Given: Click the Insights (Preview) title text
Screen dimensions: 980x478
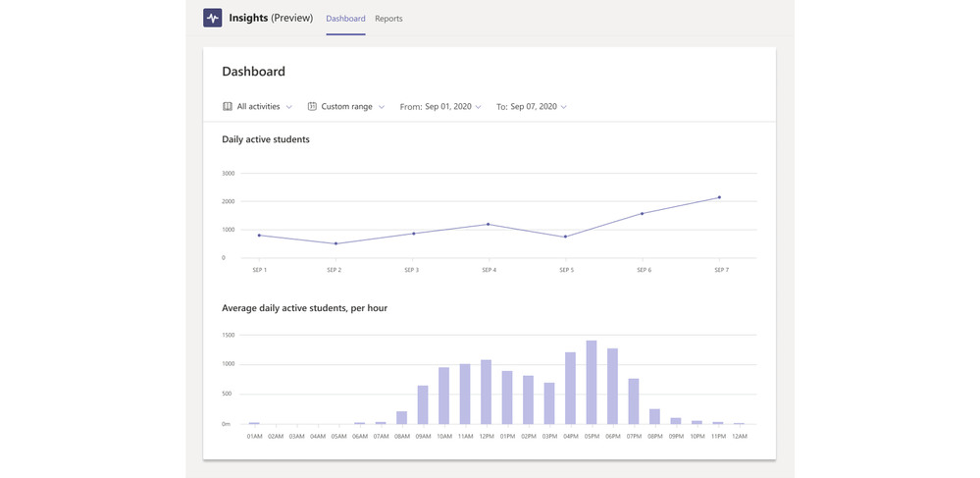Looking at the screenshot, I should [x=271, y=18].
